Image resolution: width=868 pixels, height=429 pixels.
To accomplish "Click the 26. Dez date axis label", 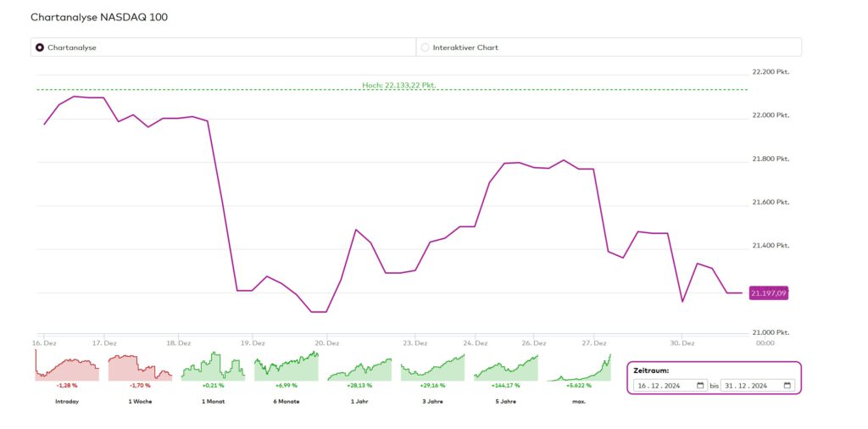I will 534,343.
